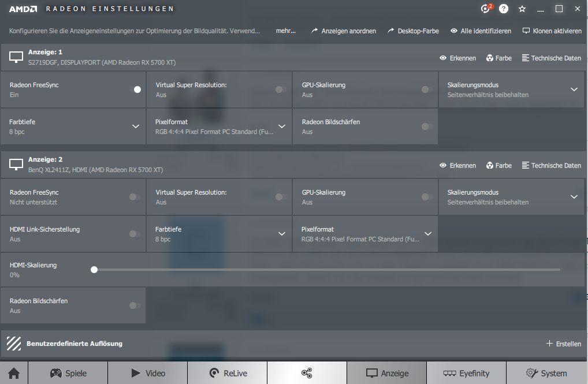Toggle HDMI Link-Sicherstellung switch

tap(135, 234)
